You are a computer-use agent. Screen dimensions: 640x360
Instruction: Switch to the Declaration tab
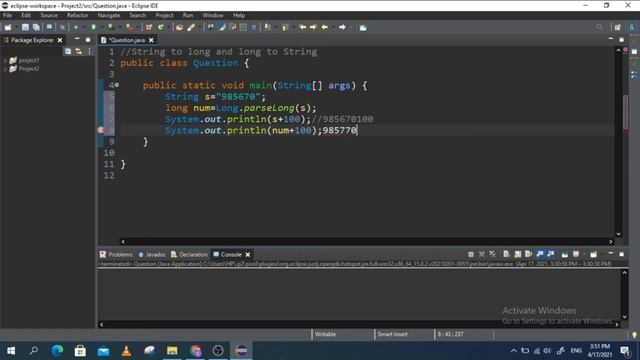click(189, 254)
